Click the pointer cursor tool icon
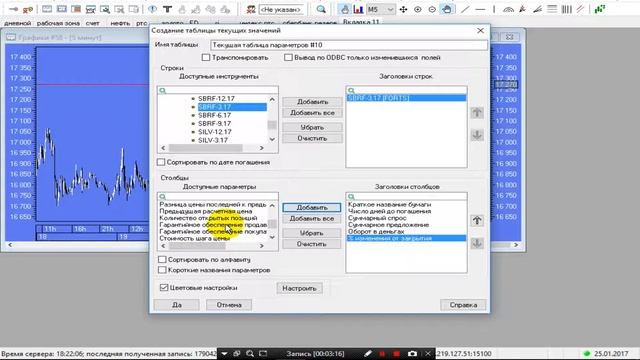Viewport: 640px width, 360px height. 345,9
